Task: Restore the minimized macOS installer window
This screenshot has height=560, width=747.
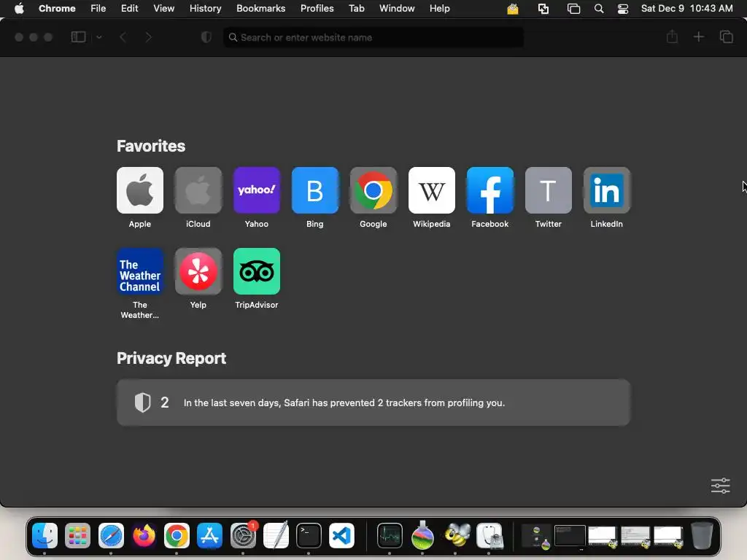Action: click(536, 536)
